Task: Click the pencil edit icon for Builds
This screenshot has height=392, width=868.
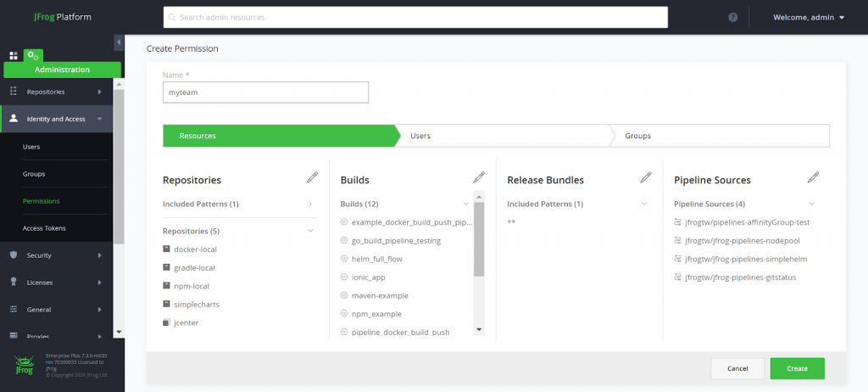Action: (x=479, y=177)
